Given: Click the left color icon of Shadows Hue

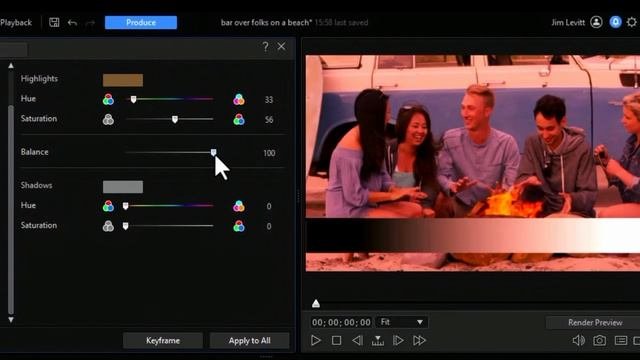Looking at the screenshot, I should click(108, 206).
